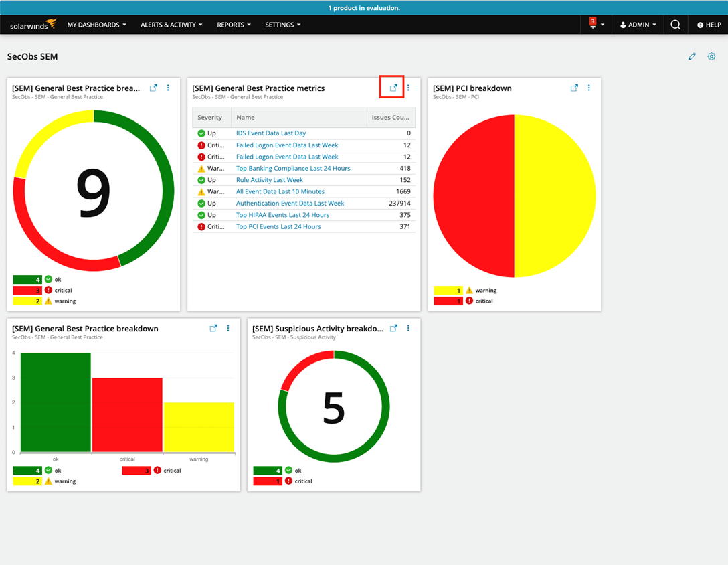Click Up icon for Authentication Event Data row
728x565 pixels.
[201, 203]
